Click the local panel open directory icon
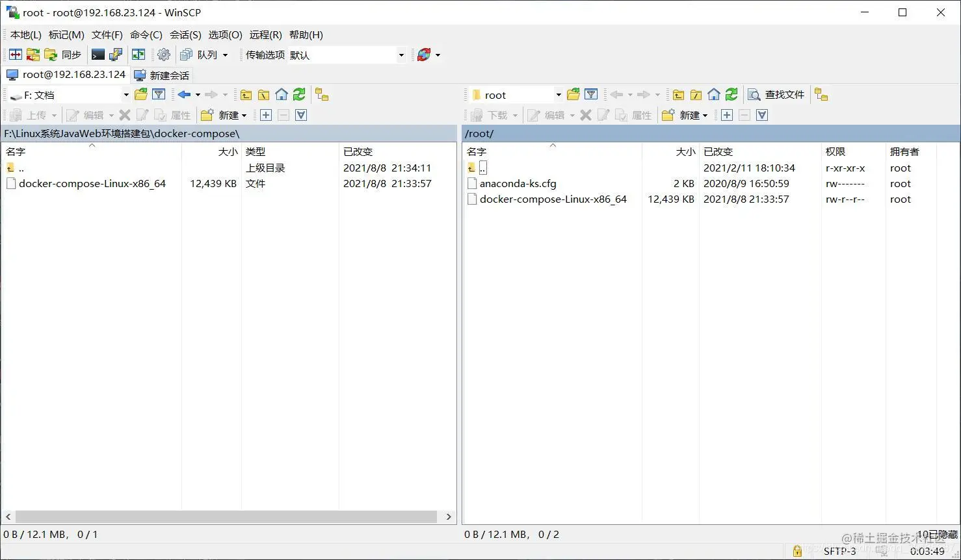The height and width of the screenshot is (560, 961). click(x=141, y=95)
